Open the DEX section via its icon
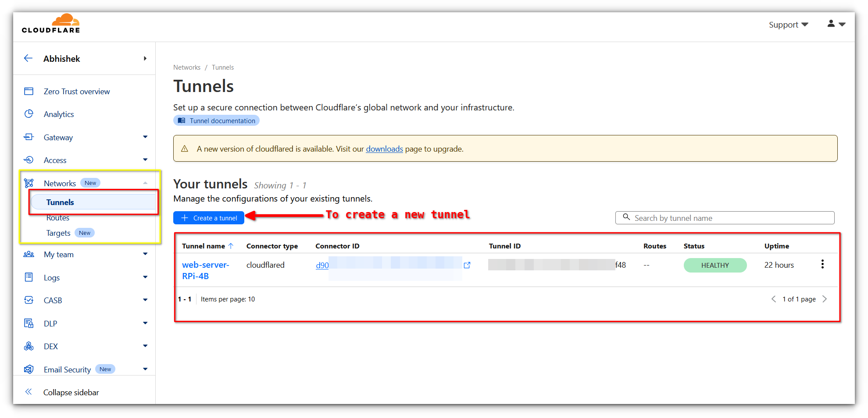Viewport: 868px width, 418px height. (x=29, y=346)
